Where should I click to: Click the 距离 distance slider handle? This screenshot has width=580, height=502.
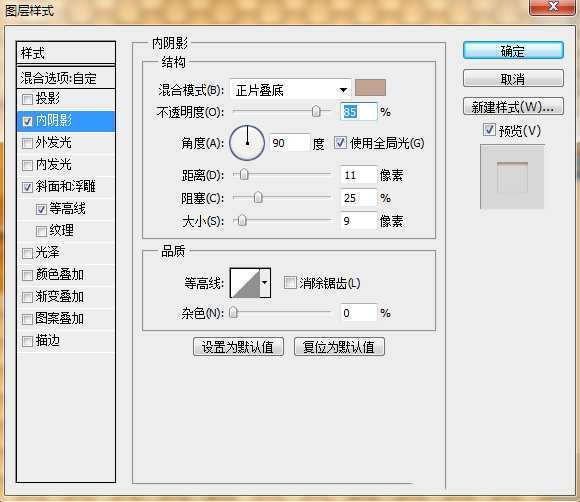point(244,174)
